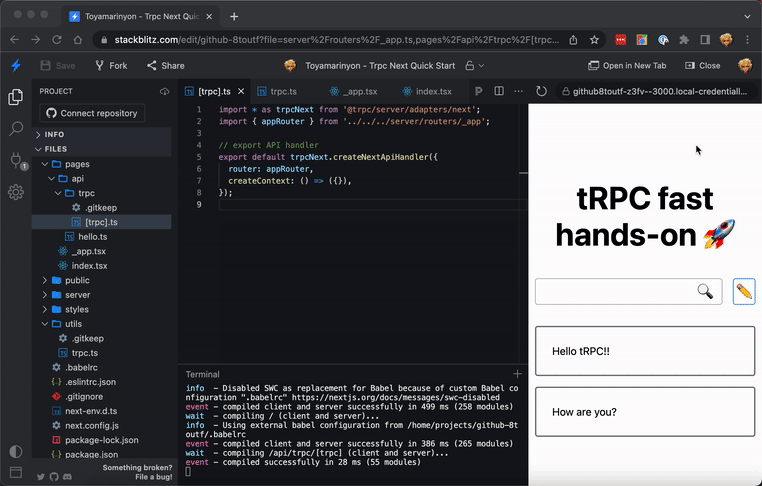Open utils trpc.ts in file tree
This screenshot has width=762, height=486.
click(101, 353)
